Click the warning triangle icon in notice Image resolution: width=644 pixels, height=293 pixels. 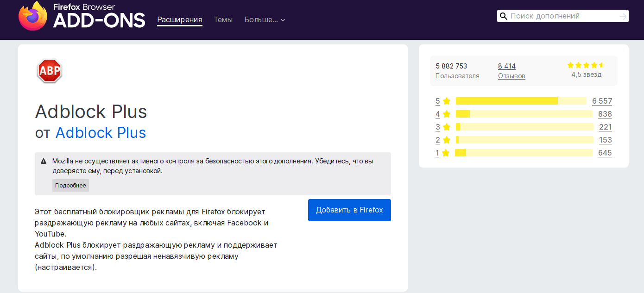pyautogui.click(x=44, y=162)
